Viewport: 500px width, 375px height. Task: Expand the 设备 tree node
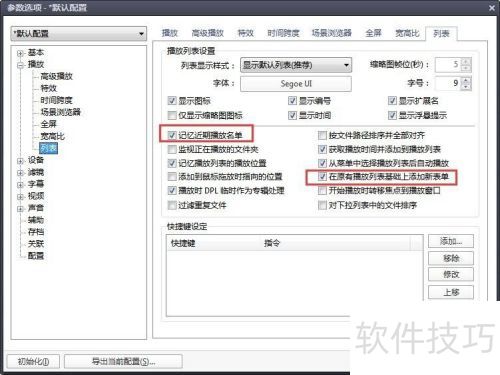pos(20,161)
